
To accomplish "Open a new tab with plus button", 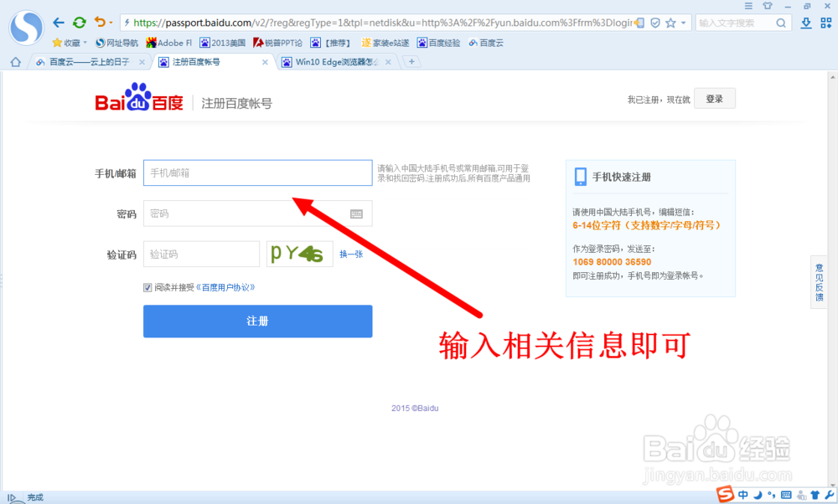I will coord(411,62).
